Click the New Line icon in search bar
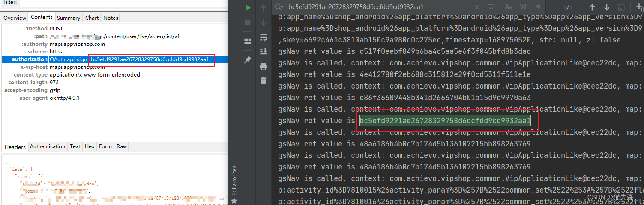This screenshot has width=644, height=205. click(491, 7)
